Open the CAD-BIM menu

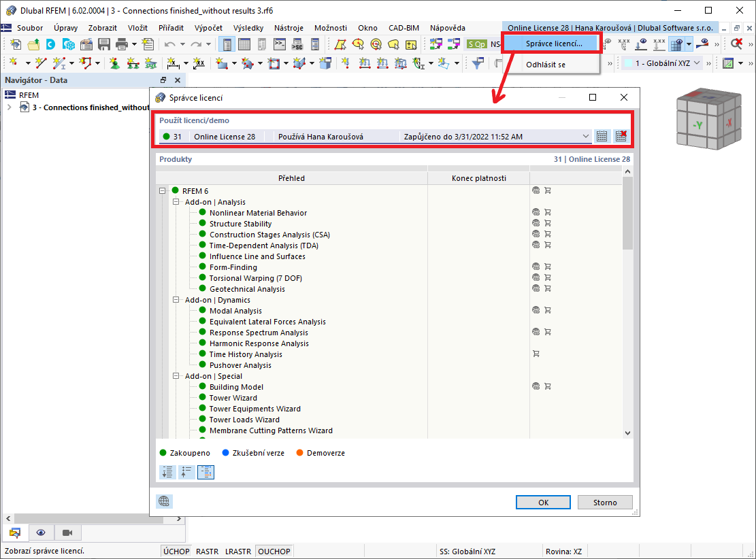click(404, 28)
